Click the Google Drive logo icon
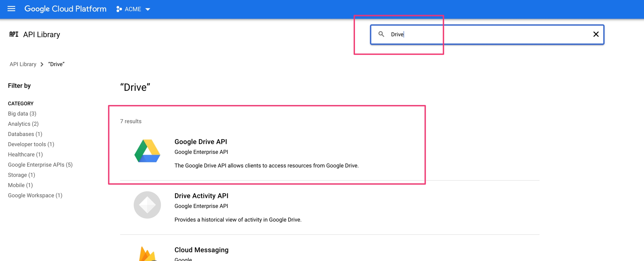Image resolution: width=644 pixels, height=261 pixels. click(147, 151)
